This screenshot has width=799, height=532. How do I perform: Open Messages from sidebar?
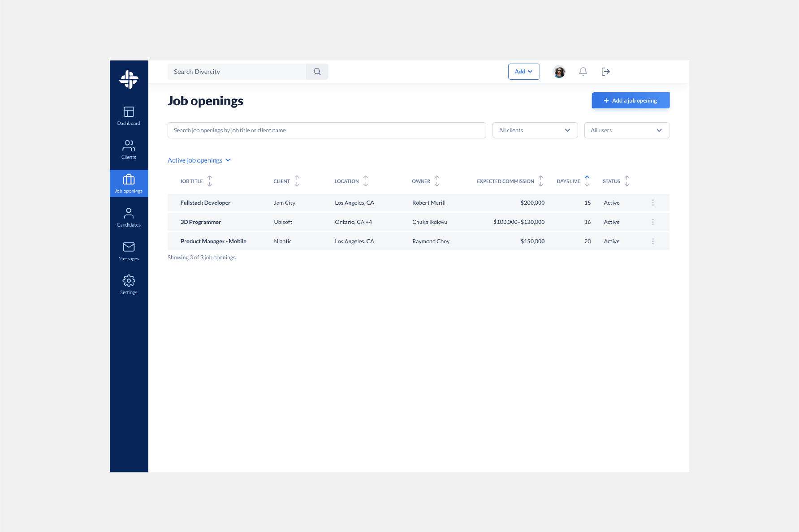tap(129, 251)
